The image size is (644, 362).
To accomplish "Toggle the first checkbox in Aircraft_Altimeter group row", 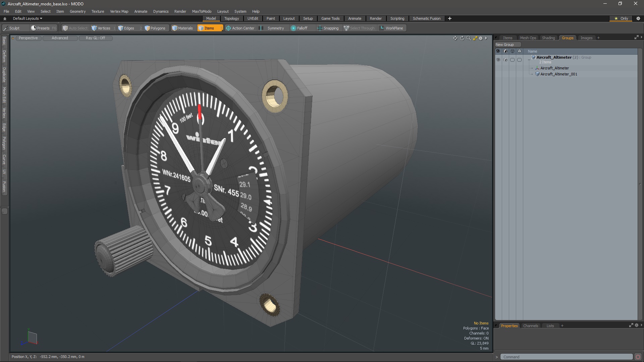I will [512, 60].
